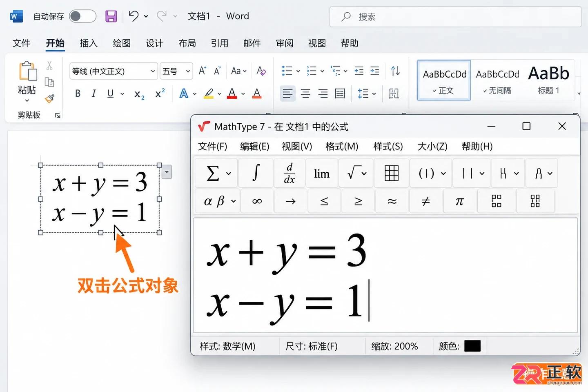Insert the right arrow symbol
588x392 pixels.
click(x=290, y=201)
